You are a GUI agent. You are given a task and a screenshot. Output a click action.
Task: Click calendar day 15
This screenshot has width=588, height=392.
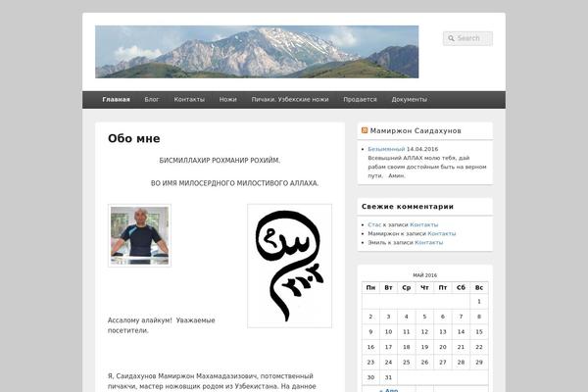point(479,331)
